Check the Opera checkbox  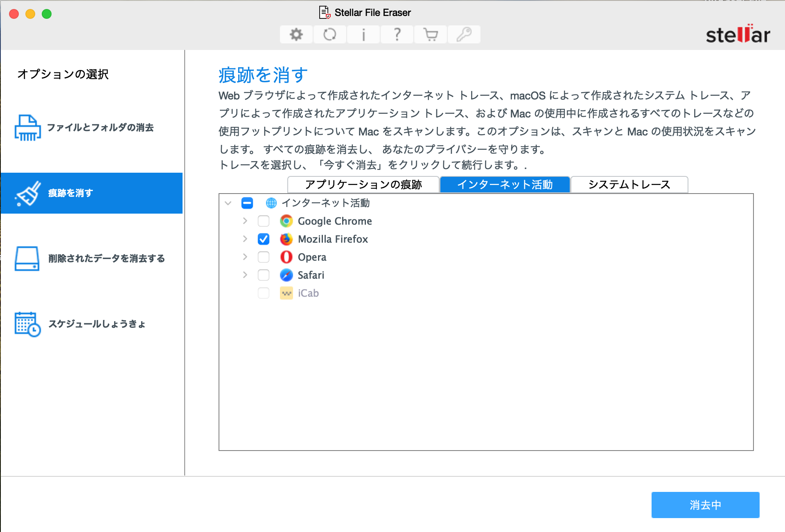point(264,257)
